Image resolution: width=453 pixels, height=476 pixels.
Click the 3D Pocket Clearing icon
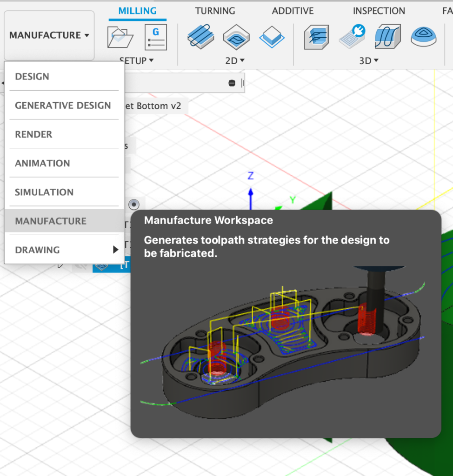[352, 37]
